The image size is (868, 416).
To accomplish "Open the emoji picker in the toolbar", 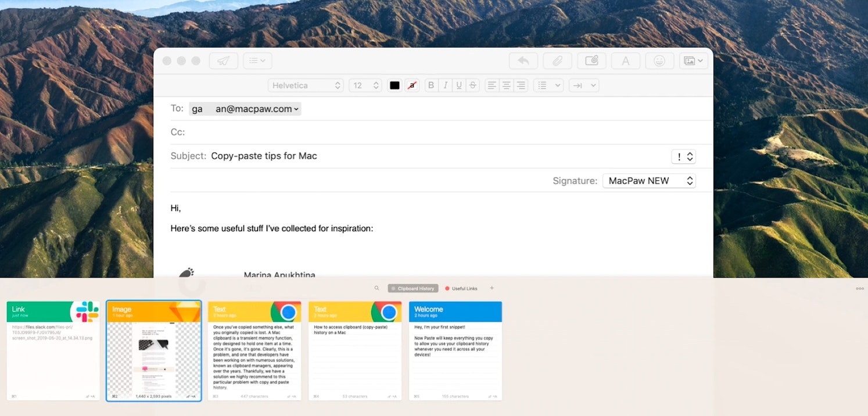I will pyautogui.click(x=659, y=60).
